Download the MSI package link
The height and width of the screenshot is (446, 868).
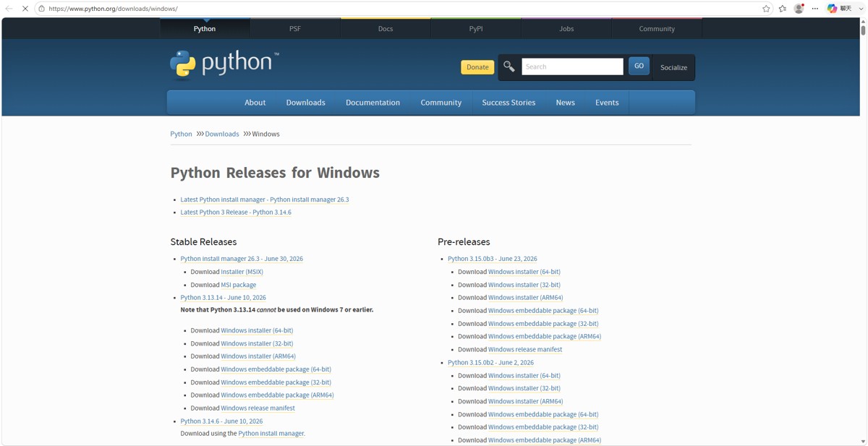point(239,285)
